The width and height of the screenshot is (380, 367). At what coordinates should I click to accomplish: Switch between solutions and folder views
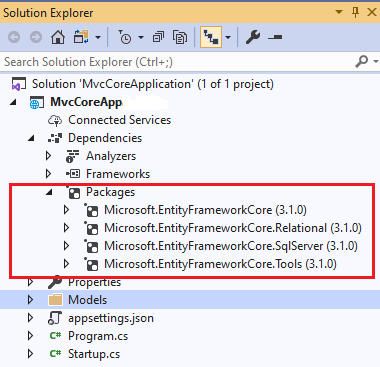coord(81,37)
